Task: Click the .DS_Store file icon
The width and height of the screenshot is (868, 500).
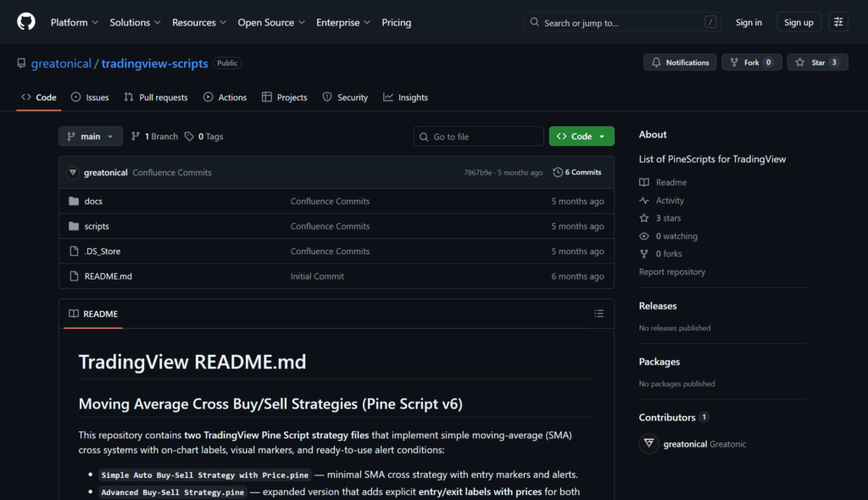Action: click(74, 251)
